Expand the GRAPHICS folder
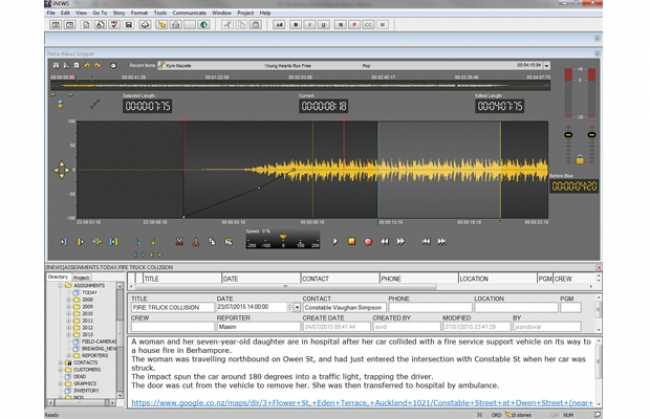The width and height of the screenshot is (650, 419). click(x=61, y=384)
